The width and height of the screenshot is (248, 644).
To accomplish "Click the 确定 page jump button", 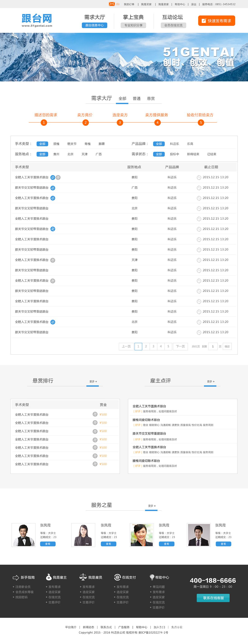I will (227, 346).
